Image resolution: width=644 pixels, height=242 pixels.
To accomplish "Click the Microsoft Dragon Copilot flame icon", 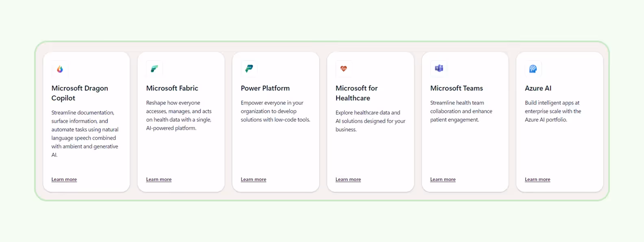I will (59, 69).
